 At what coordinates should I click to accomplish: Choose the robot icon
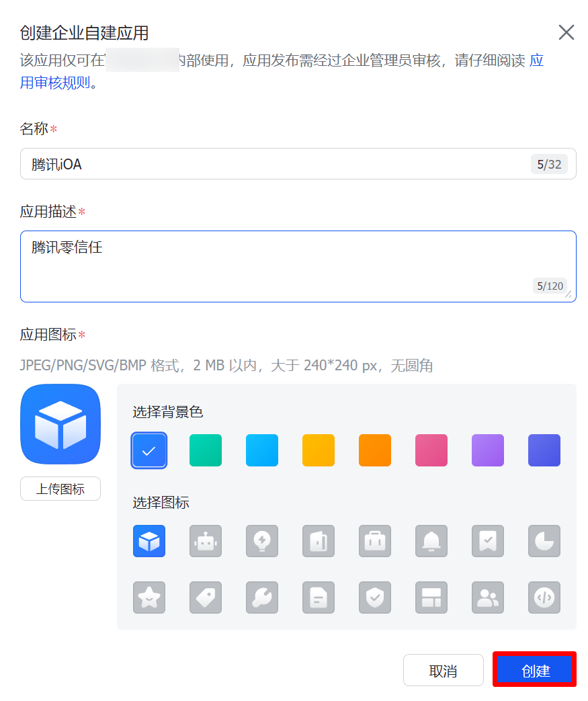(x=205, y=541)
